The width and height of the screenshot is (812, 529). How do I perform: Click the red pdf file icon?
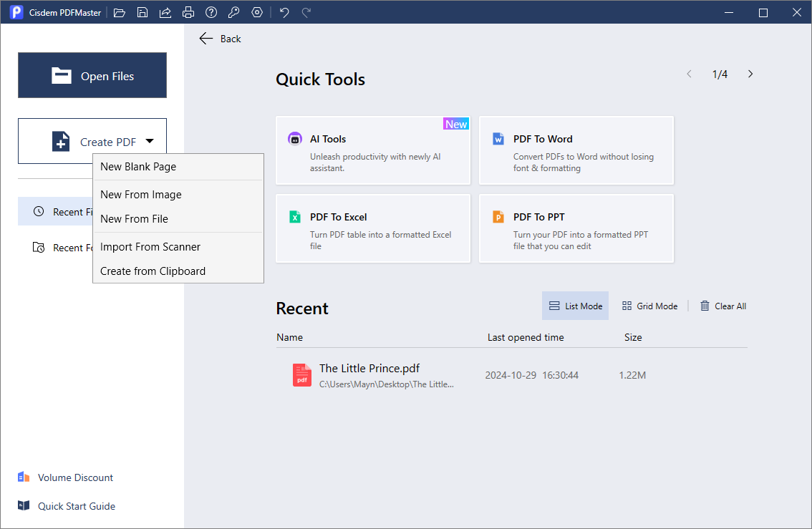(302, 375)
